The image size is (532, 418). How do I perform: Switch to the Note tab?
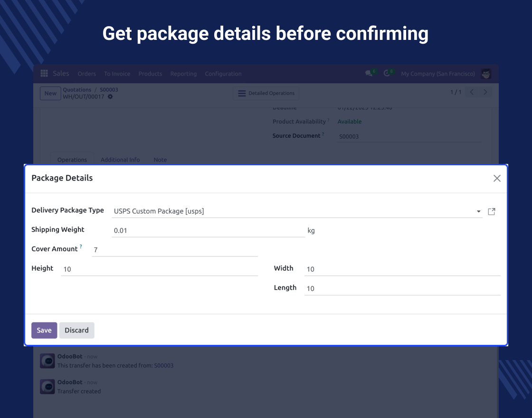tap(160, 160)
